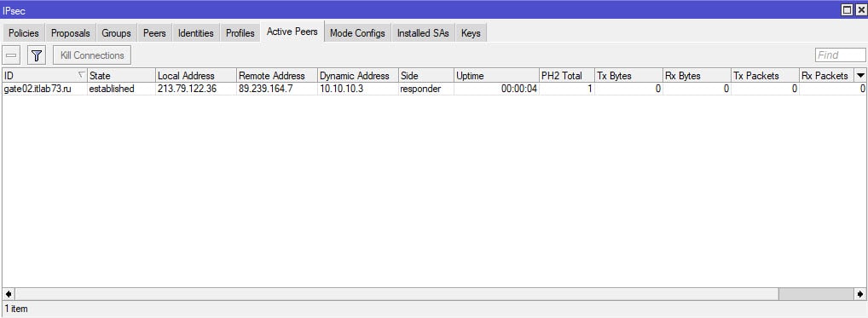Sort by Tx Packets column header
868x318 pixels.
coord(765,75)
